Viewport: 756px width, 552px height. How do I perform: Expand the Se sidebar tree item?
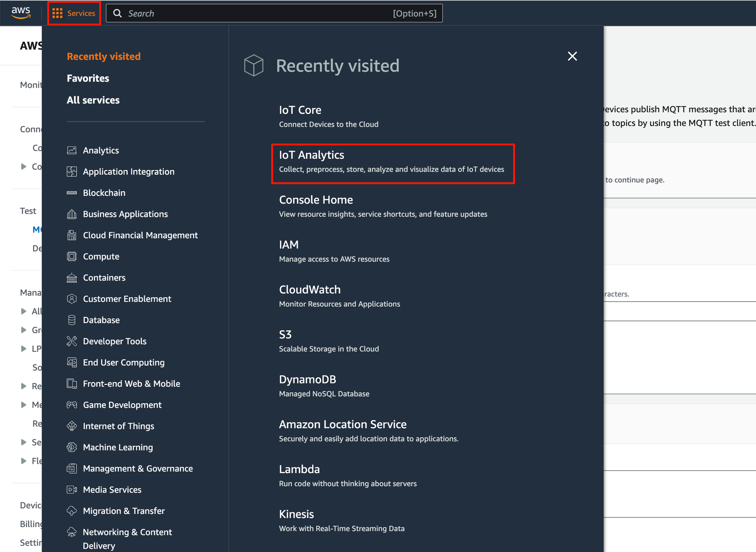[24, 442]
